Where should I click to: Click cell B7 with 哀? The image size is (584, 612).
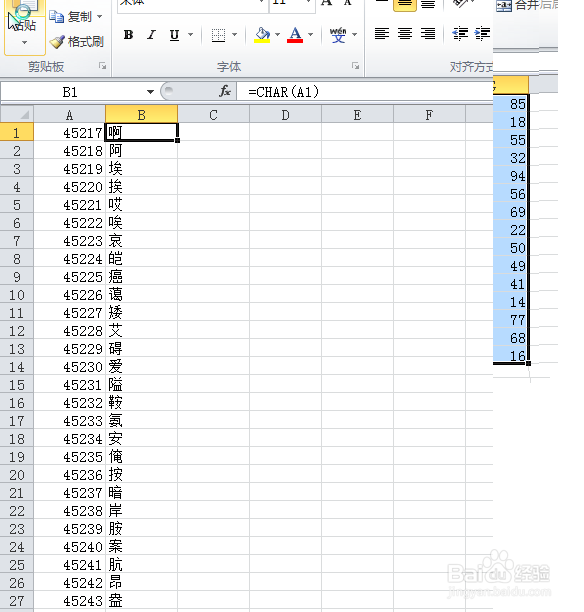click(x=141, y=240)
